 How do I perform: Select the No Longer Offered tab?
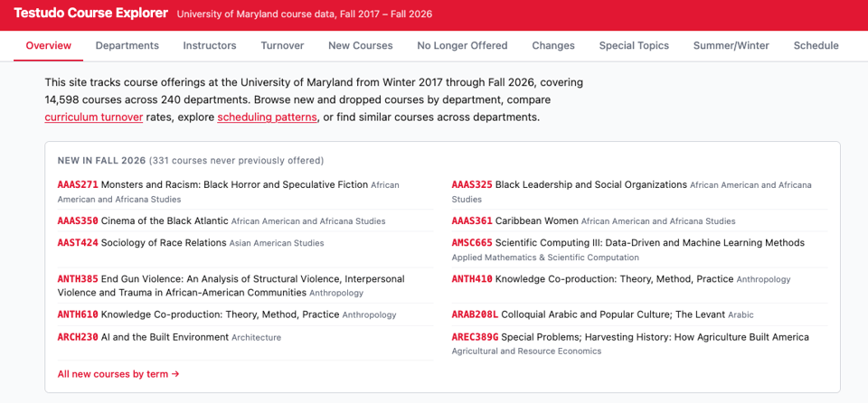[x=462, y=45]
